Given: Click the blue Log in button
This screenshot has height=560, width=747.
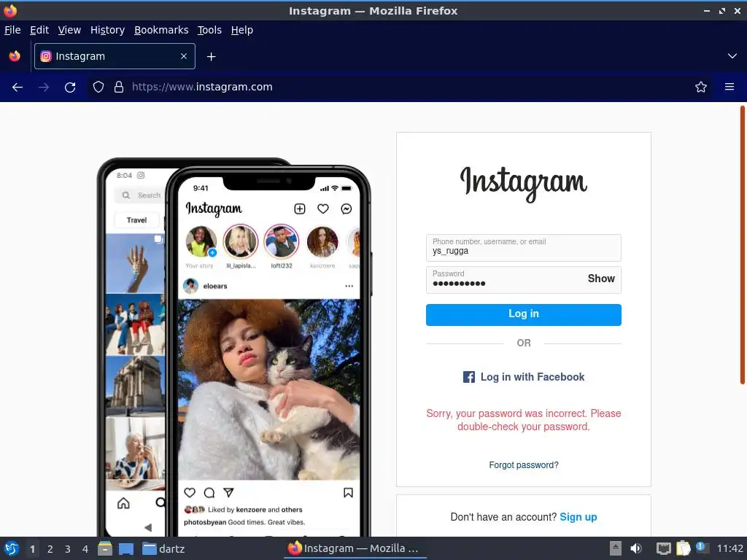Looking at the screenshot, I should coord(524,315).
